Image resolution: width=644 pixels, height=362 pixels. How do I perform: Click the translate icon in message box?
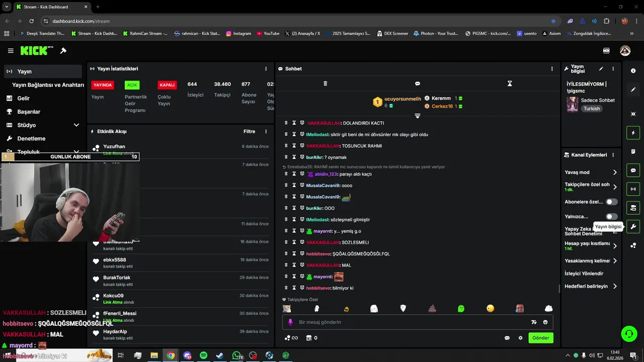pos(534,322)
